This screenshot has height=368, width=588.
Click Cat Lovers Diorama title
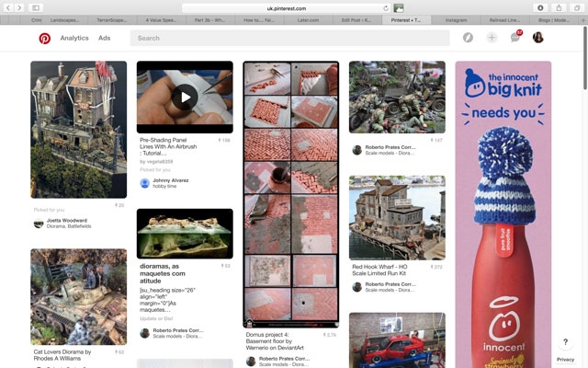point(62,355)
